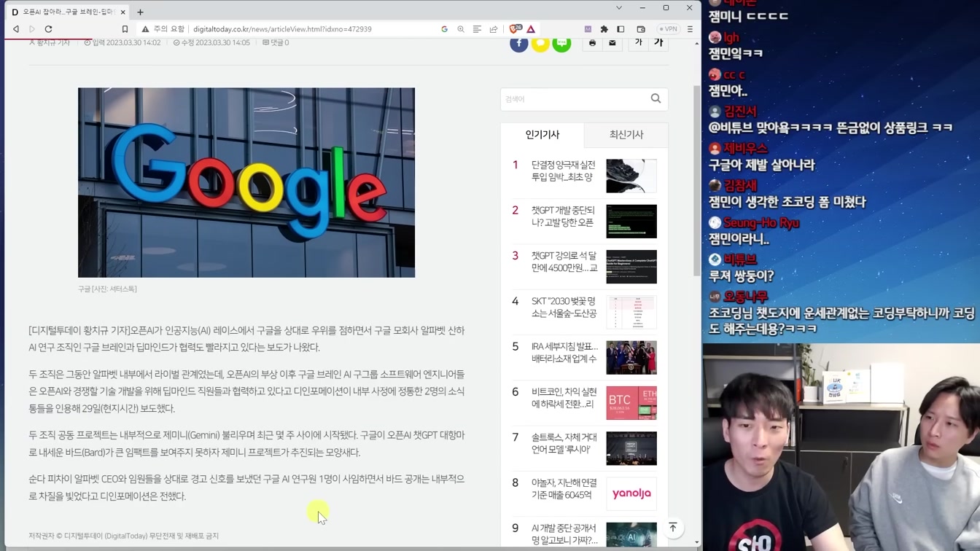
Task: Open the extensions puzzle icon
Action: pos(604,29)
